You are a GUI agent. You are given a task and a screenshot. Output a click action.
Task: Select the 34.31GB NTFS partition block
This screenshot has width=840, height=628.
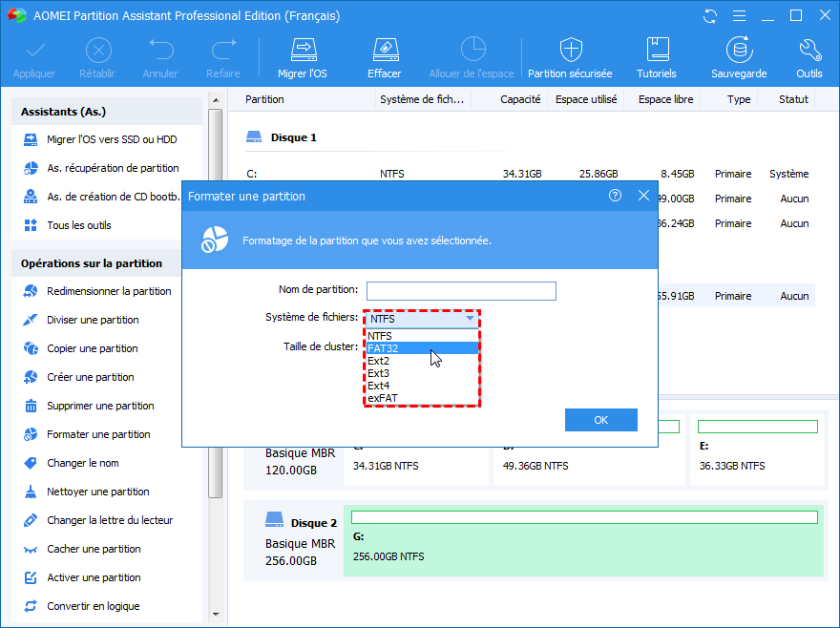pyautogui.click(x=416, y=466)
